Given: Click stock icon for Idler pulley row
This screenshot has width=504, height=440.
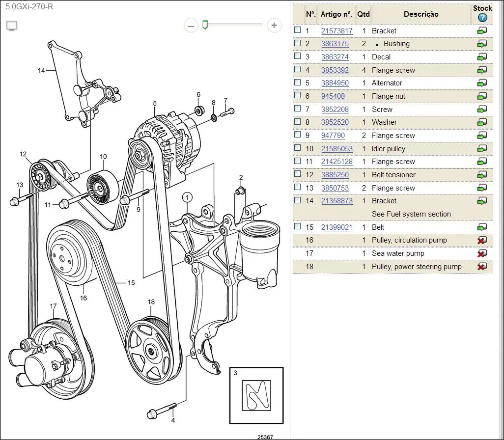Looking at the screenshot, I should (x=482, y=148).
